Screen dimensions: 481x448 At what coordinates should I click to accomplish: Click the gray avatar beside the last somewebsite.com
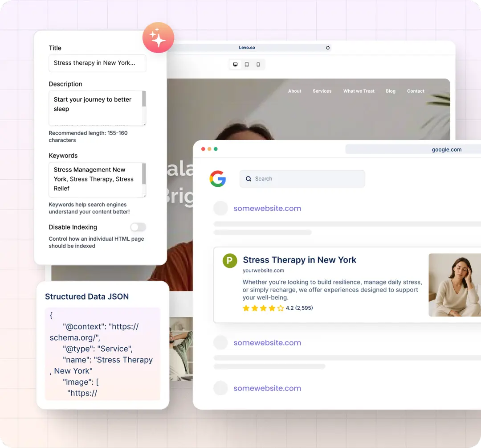coord(220,388)
